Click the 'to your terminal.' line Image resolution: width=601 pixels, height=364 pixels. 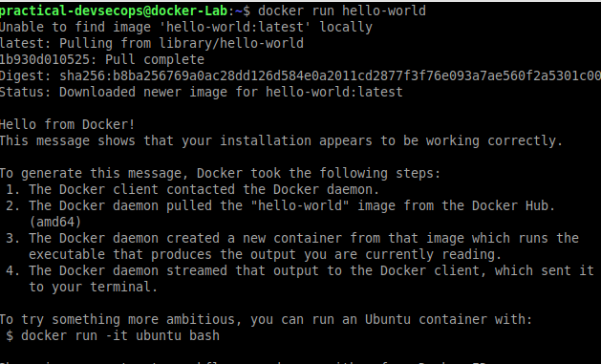point(93,287)
